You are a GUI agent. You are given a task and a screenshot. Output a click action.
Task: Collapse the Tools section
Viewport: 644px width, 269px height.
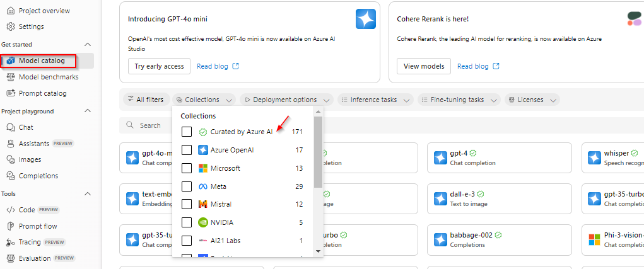click(88, 194)
